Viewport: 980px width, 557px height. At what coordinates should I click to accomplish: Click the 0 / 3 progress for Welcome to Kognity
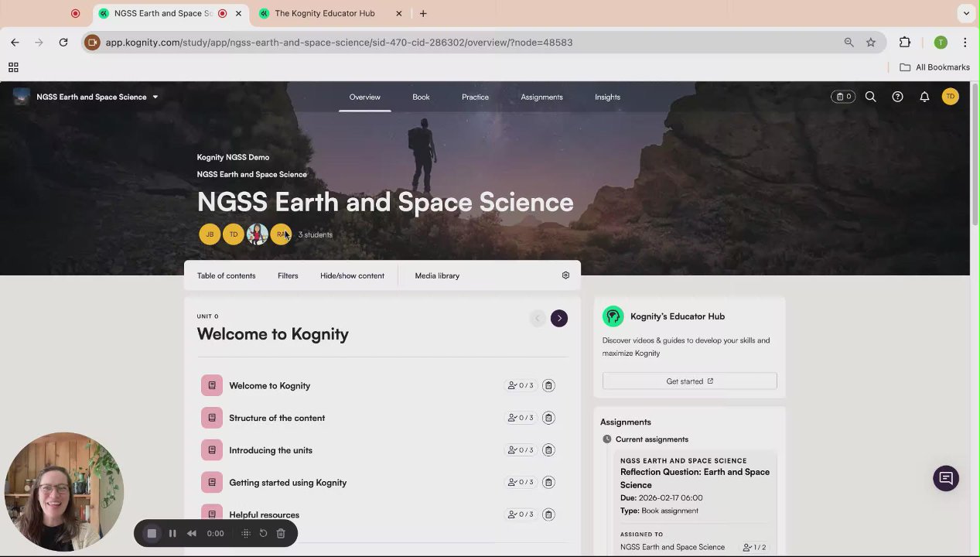tap(521, 385)
